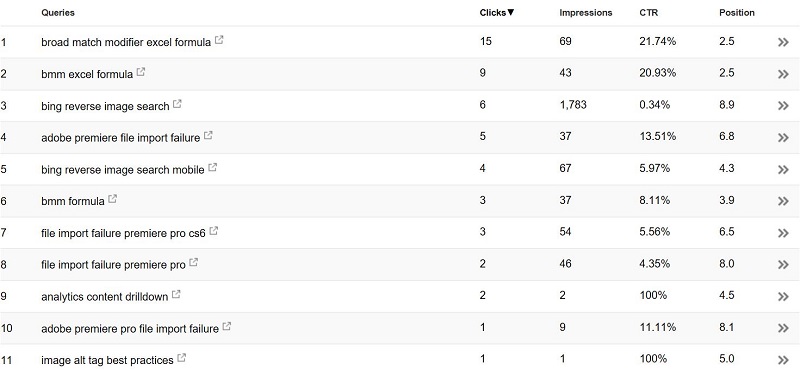Click the Queries column header
800x370 pixels.
58,13
